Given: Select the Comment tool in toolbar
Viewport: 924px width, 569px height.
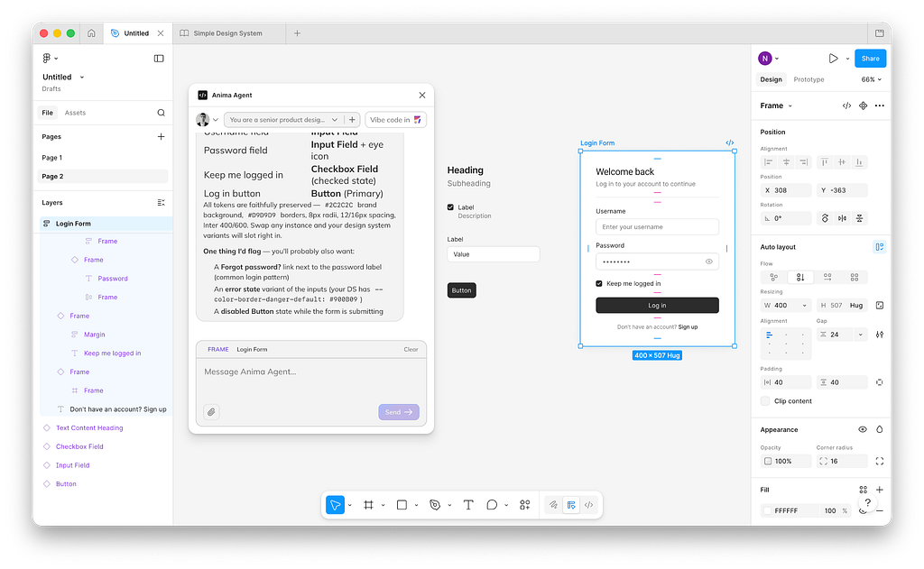Looking at the screenshot, I should click(492, 505).
